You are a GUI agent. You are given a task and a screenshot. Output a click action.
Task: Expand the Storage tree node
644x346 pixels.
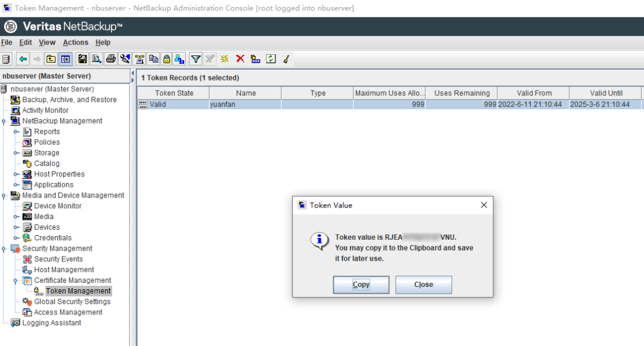point(16,153)
